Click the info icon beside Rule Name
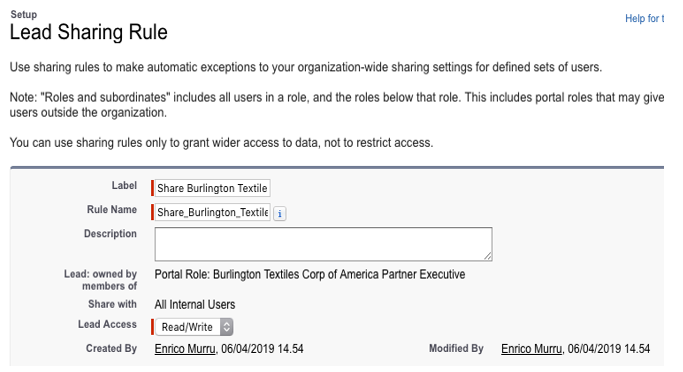 (x=280, y=214)
